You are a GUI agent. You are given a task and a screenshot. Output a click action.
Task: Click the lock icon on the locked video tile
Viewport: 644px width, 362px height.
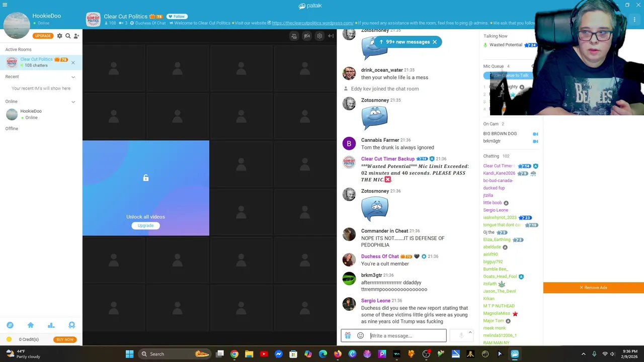146,178
